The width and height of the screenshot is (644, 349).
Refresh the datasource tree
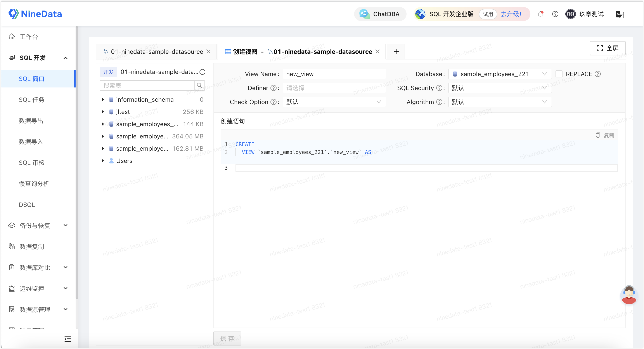click(202, 72)
